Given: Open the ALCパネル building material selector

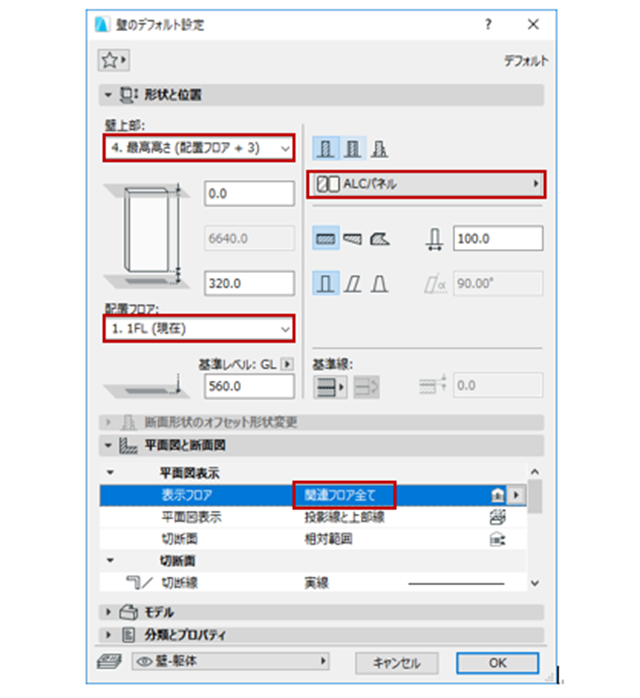Looking at the screenshot, I should (x=426, y=184).
